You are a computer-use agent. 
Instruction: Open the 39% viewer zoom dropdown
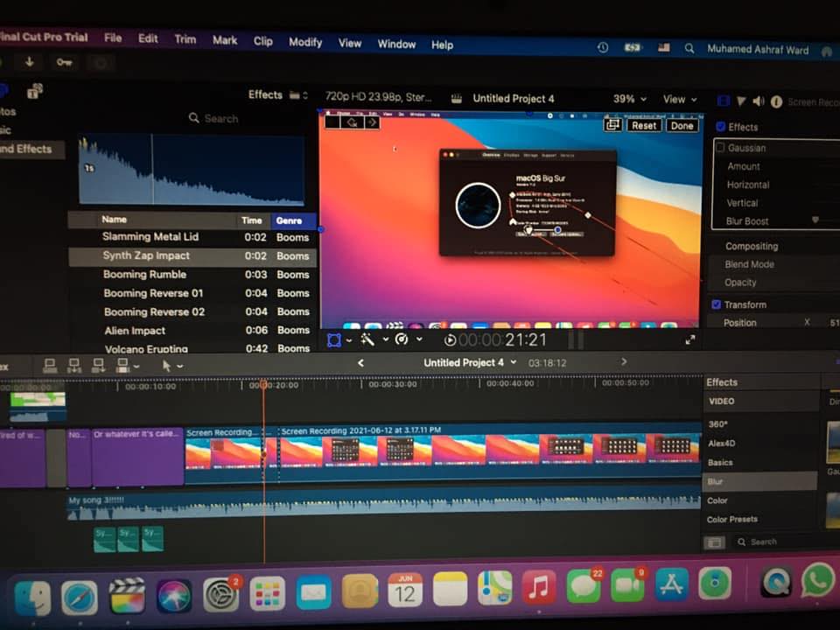click(x=629, y=99)
